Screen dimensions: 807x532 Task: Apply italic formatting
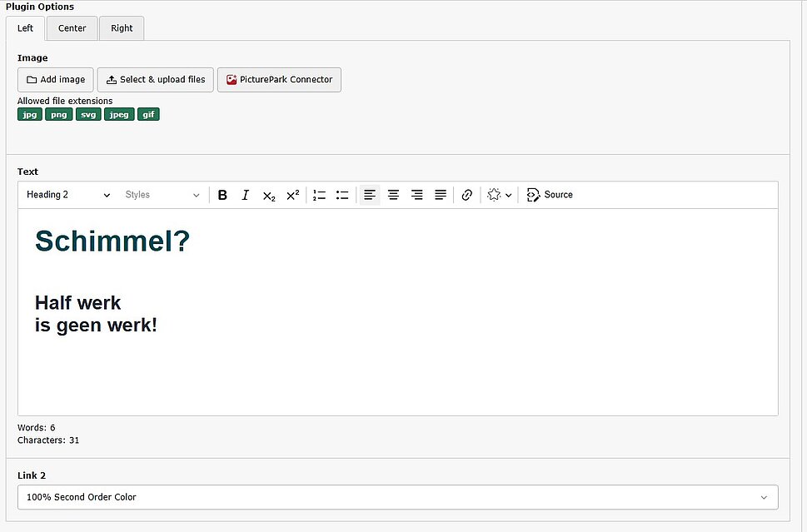[x=246, y=195]
